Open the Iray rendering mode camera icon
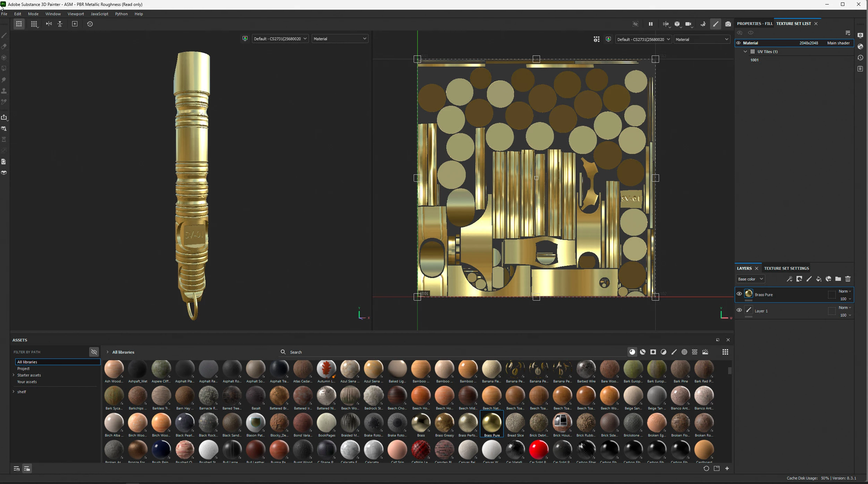Viewport: 868px width, 484px height. coord(728,24)
